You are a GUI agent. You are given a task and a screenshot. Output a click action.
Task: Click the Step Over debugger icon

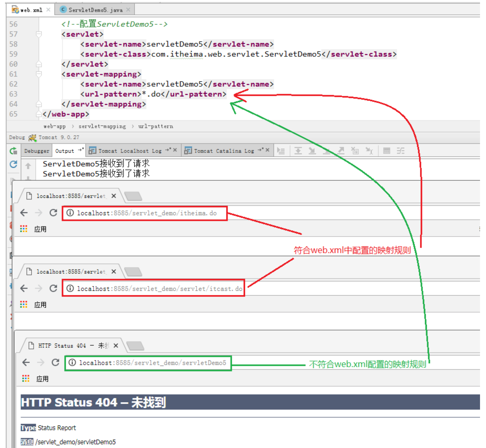coord(298,151)
